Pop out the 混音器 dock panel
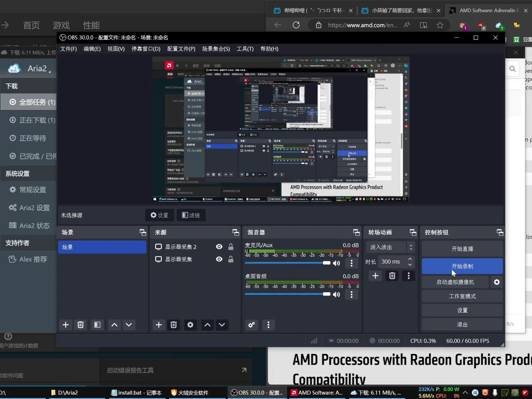 coord(357,232)
